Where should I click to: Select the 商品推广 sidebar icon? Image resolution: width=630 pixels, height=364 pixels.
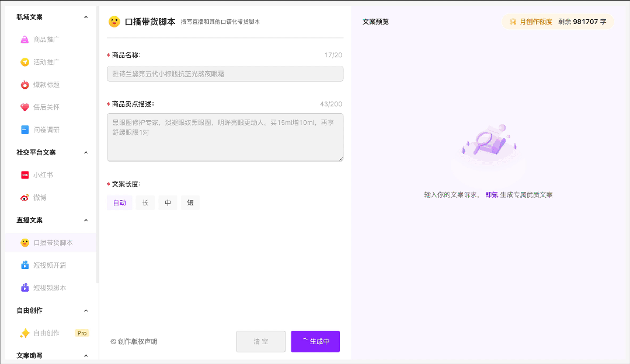point(23,39)
